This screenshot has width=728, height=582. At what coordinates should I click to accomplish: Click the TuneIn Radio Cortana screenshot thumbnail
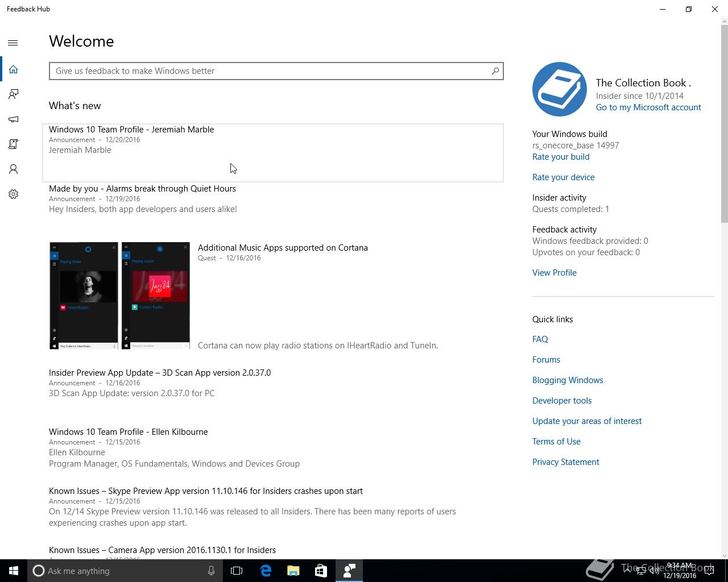tap(155, 296)
